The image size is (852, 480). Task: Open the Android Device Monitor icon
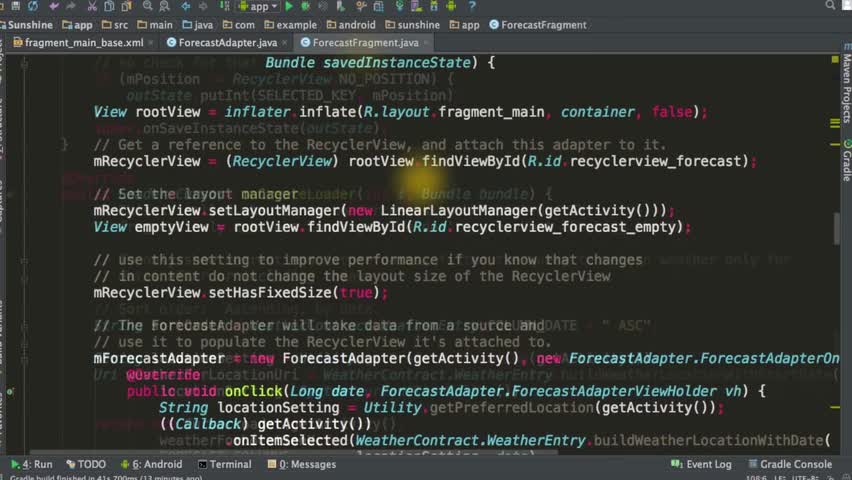(451, 6)
